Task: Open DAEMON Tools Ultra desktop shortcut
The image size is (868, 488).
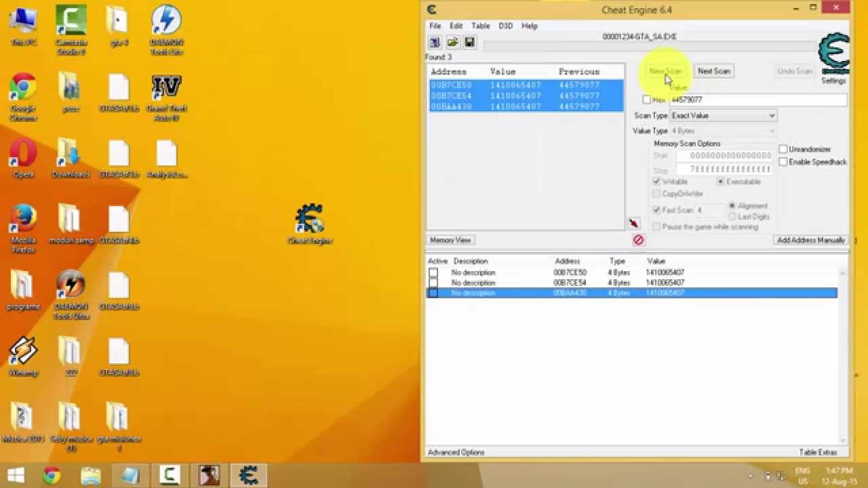Action: (71, 295)
